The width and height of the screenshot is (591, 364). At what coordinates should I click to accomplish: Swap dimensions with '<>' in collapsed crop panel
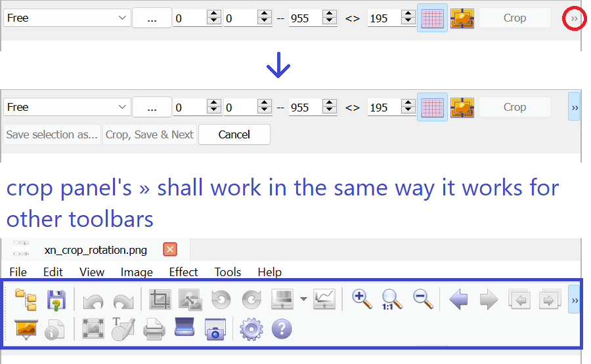pos(353,18)
